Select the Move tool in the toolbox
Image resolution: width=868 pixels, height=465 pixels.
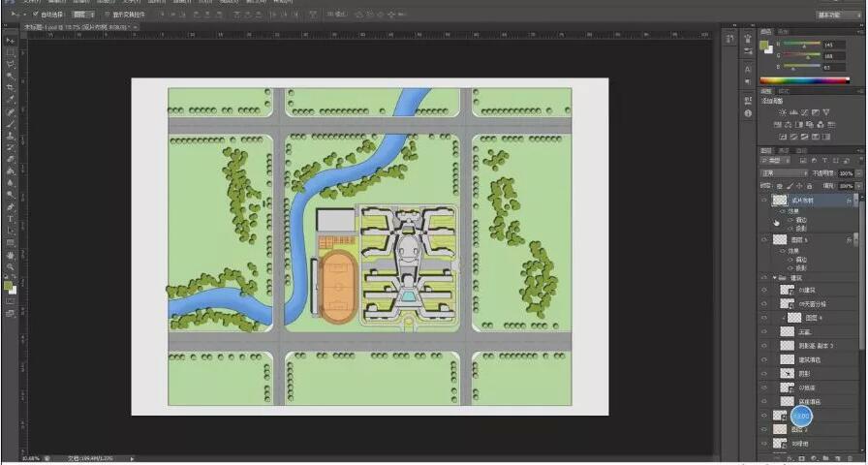(10, 40)
